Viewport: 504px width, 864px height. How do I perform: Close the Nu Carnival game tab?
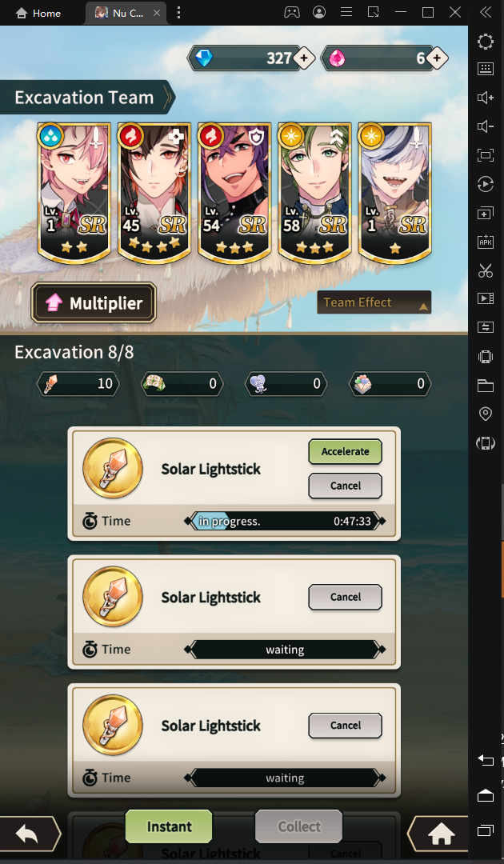(157, 14)
